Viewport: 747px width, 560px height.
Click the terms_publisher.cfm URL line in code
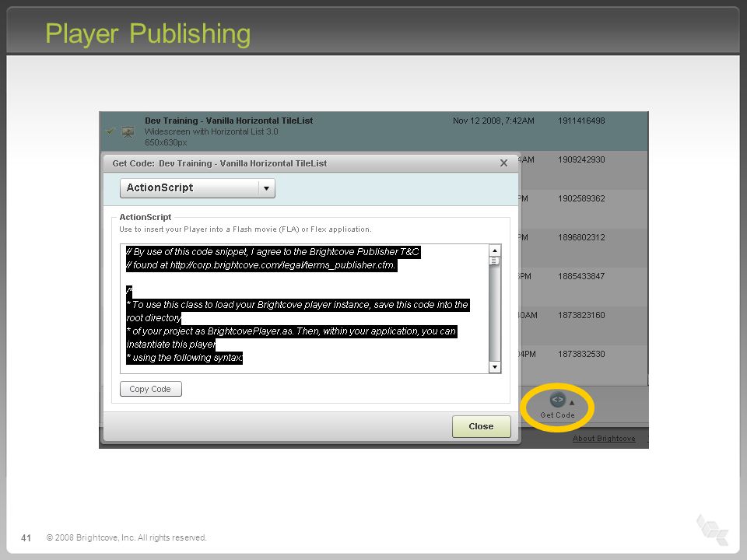click(261, 265)
